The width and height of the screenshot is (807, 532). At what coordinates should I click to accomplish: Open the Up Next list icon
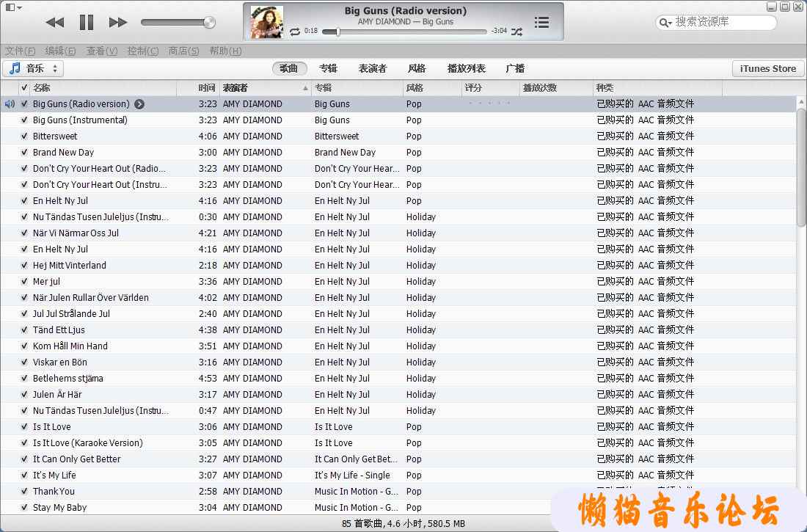541,22
